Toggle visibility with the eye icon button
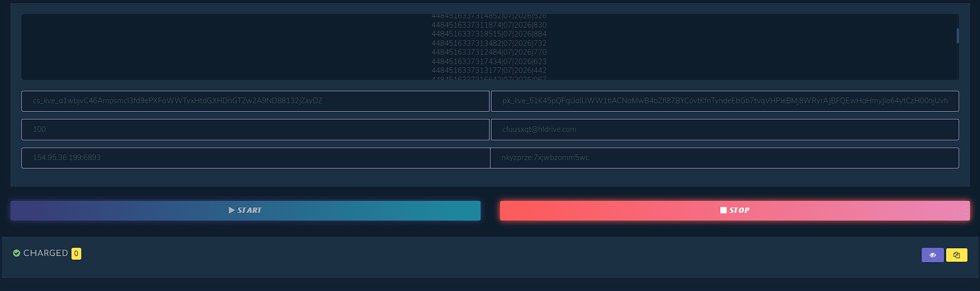 pyautogui.click(x=933, y=255)
